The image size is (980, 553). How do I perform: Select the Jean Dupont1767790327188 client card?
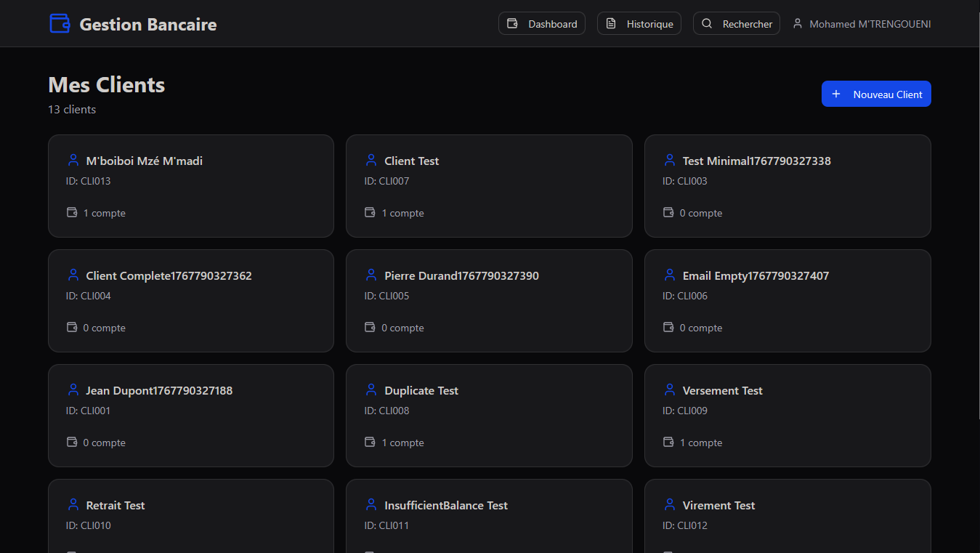190,416
